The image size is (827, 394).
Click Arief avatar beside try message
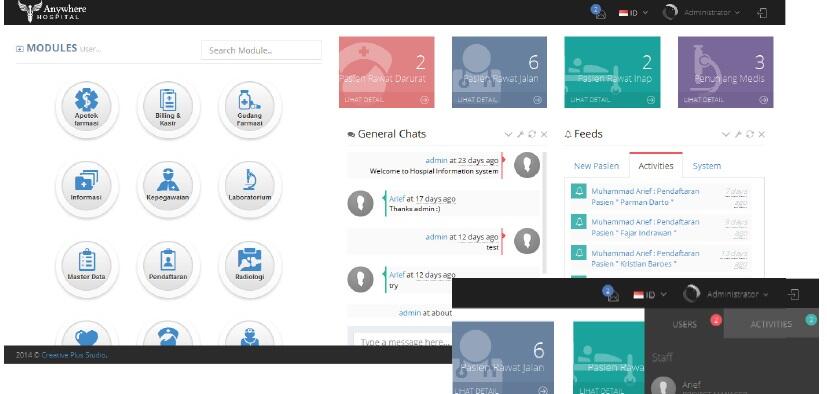[x=360, y=280]
